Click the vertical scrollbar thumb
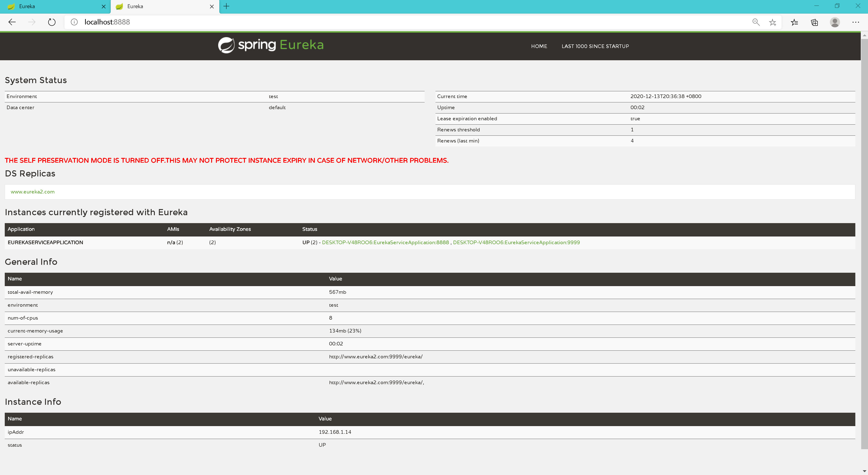This screenshot has height=475, width=868. pos(864,244)
